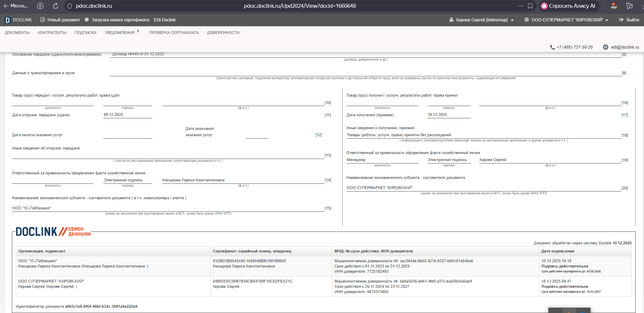Click the certificate validity note ending "02.06.2026"
This screenshot has height=313, width=644.
(571, 272)
